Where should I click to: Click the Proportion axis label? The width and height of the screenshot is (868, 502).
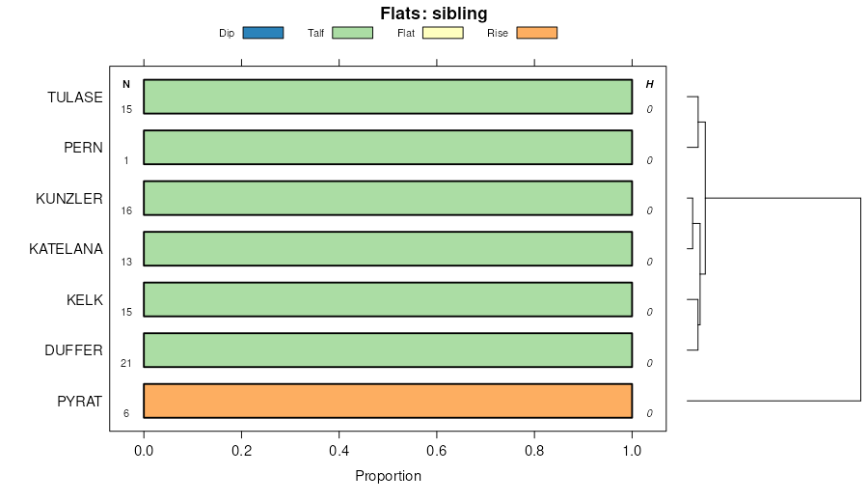(x=388, y=476)
